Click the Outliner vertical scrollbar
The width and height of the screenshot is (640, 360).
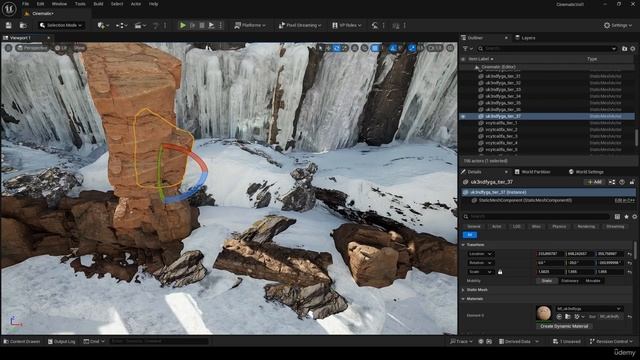tap(636, 137)
